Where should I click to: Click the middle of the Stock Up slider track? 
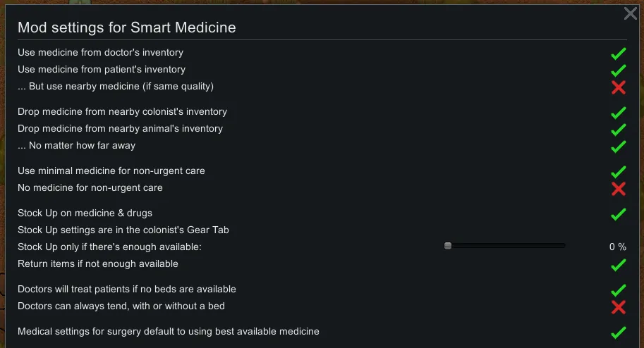click(506, 246)
